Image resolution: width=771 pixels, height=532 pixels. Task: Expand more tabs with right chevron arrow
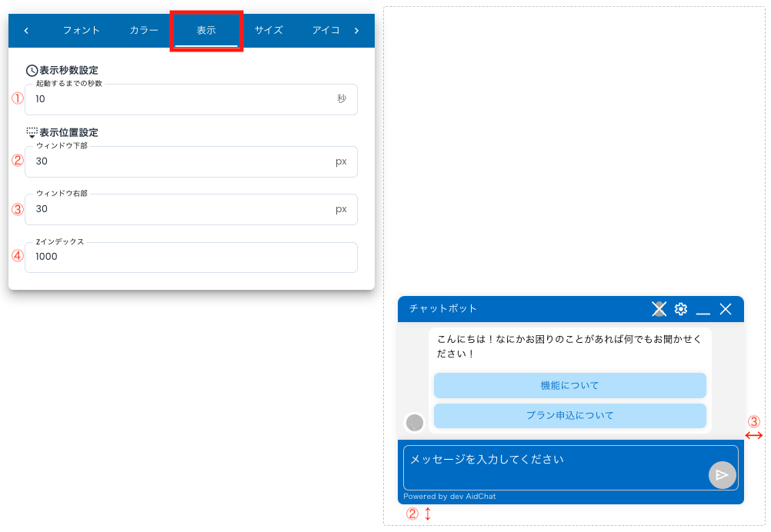(x=355, y=30)
